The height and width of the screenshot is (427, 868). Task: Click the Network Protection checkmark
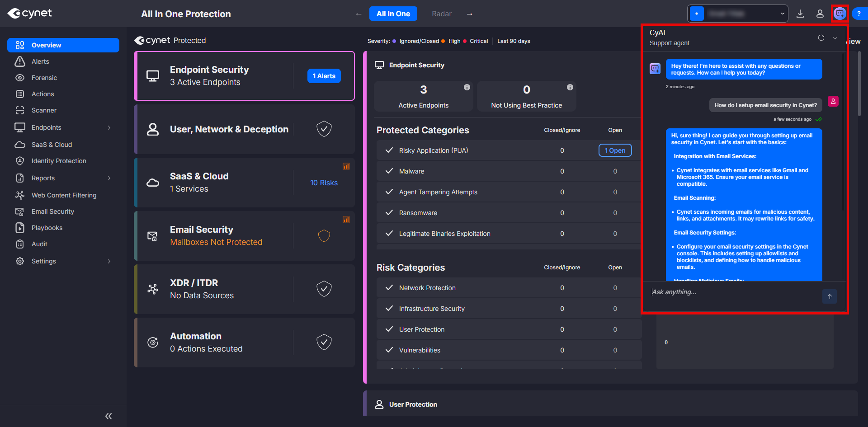pyautogui.click(x=389, y=288)
